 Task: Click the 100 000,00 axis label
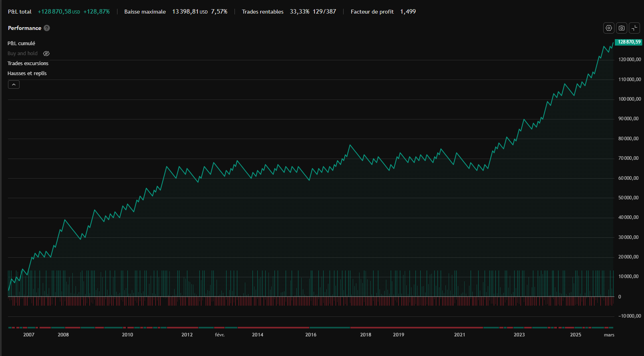tap(630, 99)
